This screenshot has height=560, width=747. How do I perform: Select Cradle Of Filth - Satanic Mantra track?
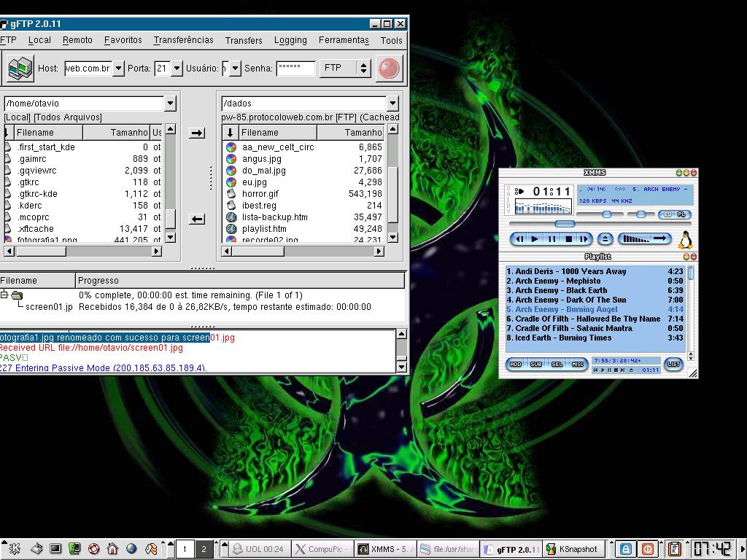595,328
